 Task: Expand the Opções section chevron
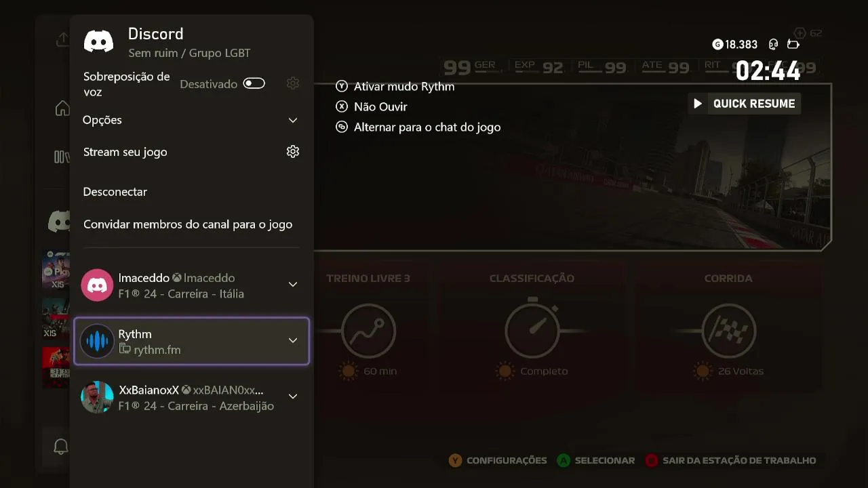click(293, 120)
